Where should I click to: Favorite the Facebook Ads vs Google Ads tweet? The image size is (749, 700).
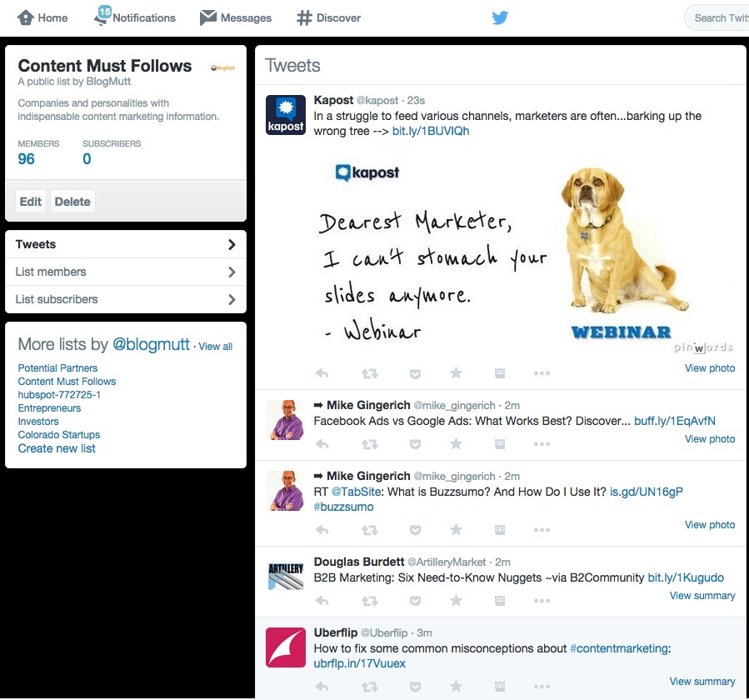(457, 443)
